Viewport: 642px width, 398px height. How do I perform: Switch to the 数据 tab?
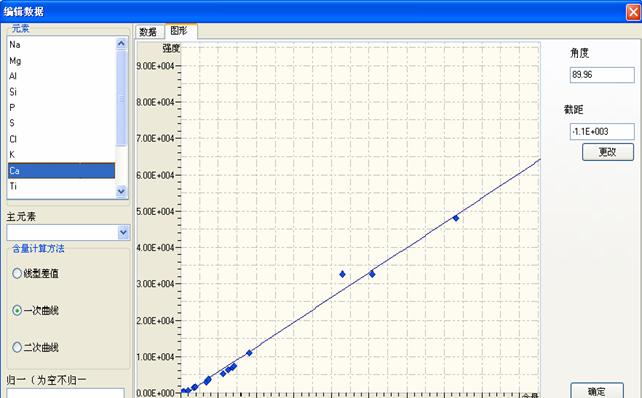click(x=148, y=32)
